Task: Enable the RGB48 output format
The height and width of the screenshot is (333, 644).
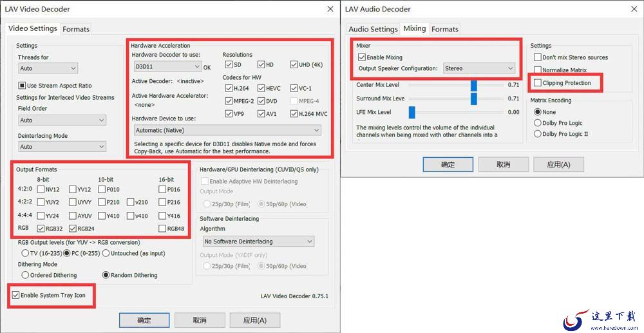Action: tap(162, 229)
